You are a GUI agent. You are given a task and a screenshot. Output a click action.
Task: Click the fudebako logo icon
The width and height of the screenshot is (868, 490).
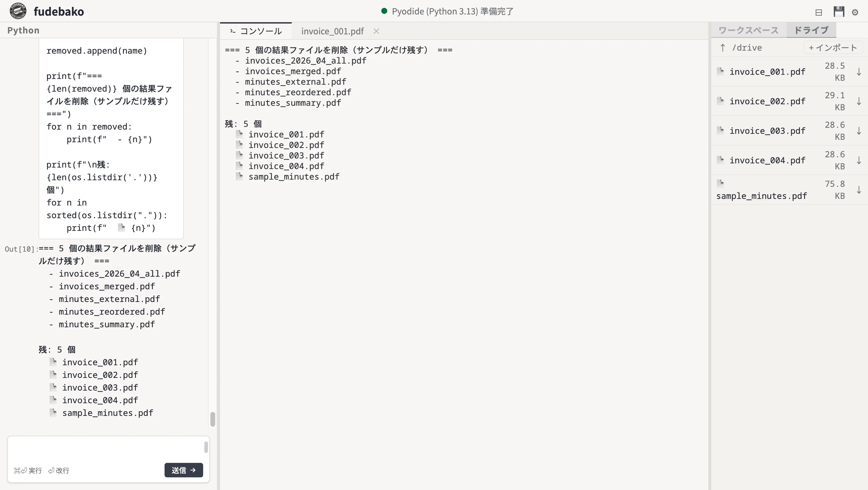pos(17,11)
